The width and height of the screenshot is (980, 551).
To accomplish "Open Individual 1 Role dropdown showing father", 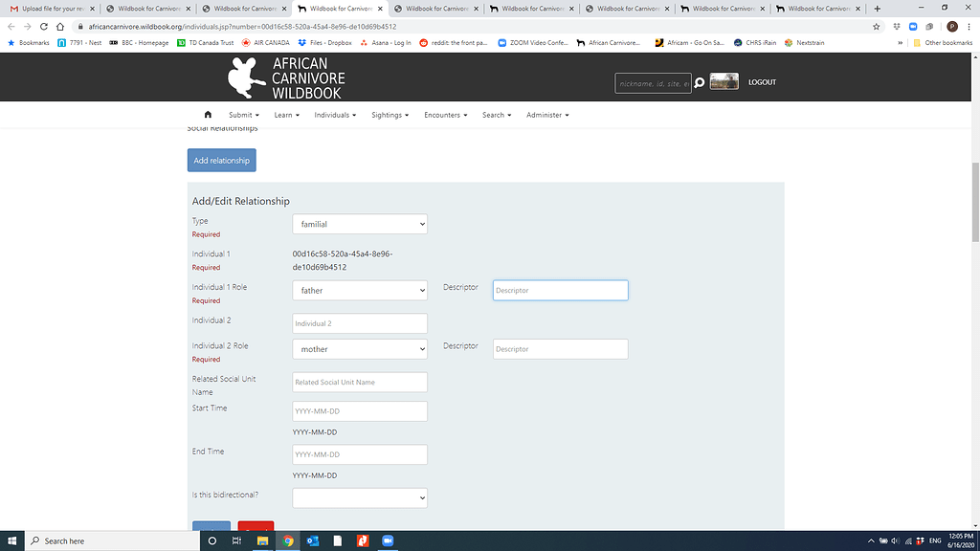I will (x=359, y=290).
